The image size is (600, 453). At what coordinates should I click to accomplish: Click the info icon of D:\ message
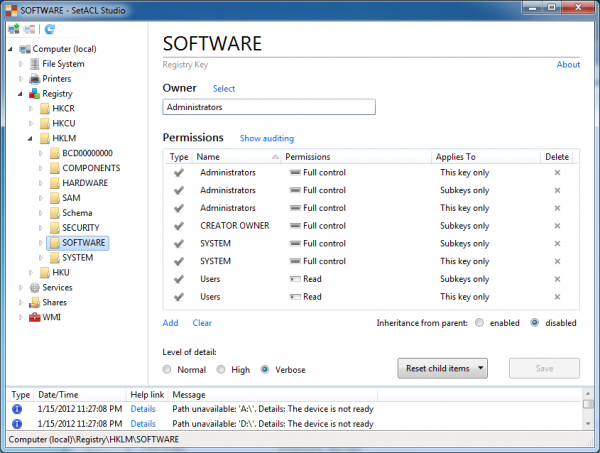coord(17,424)
